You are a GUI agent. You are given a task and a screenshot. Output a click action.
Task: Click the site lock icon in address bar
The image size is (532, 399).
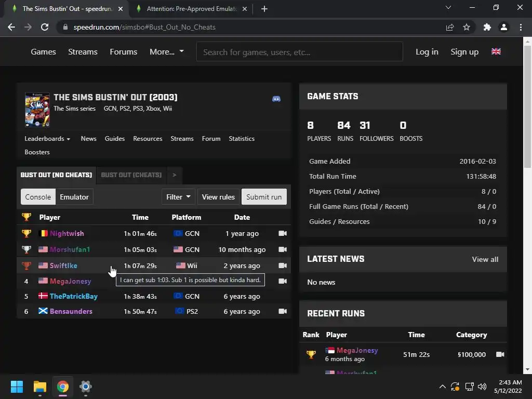coord(65,27)
